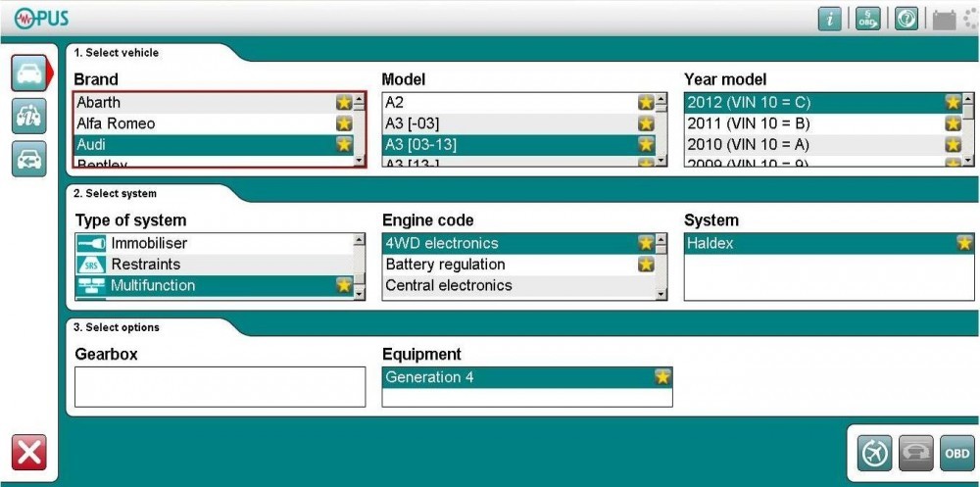The image size is (980, 487).
Task: Select model A3 [-03]
Action: pyautogui.click(x=518, y=123)
